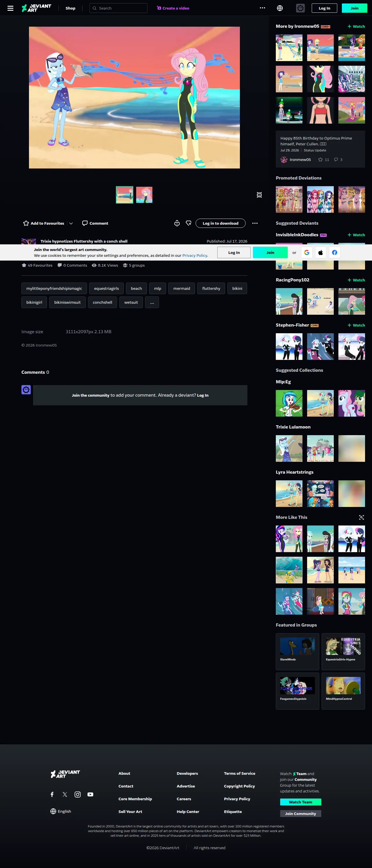Select the second artwork thumbnail below image
The width and height of the screenshot is (372, 868).
[x=144, y=195]
